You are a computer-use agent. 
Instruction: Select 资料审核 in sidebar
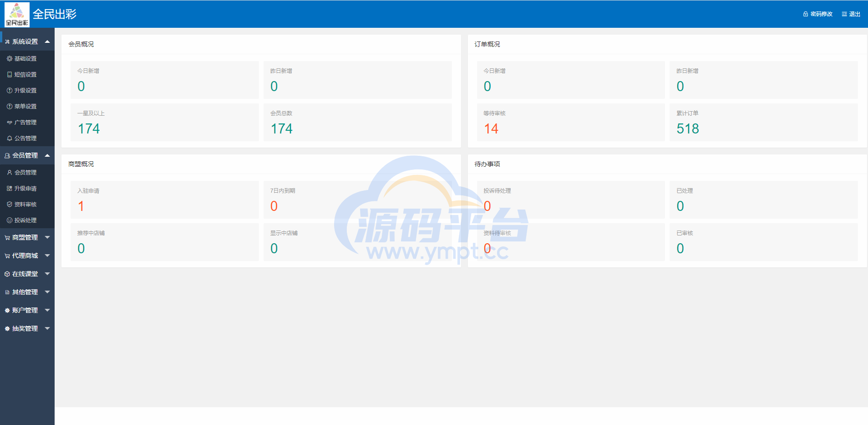(x=27, y=205)
